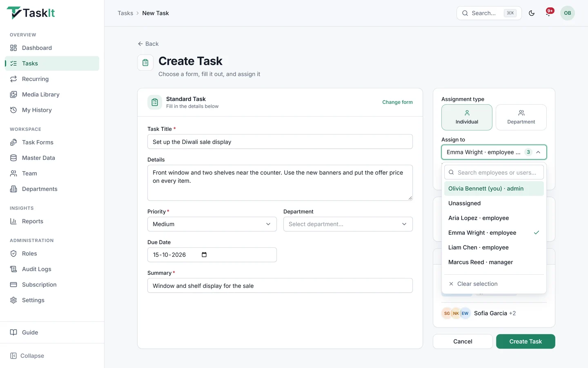Click Change form link

click(397, 102)
